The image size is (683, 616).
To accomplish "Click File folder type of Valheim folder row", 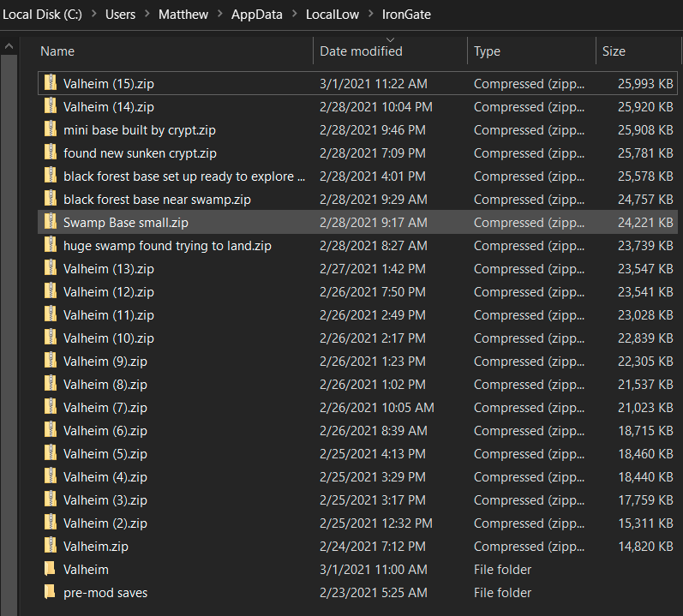I will 502,570.
